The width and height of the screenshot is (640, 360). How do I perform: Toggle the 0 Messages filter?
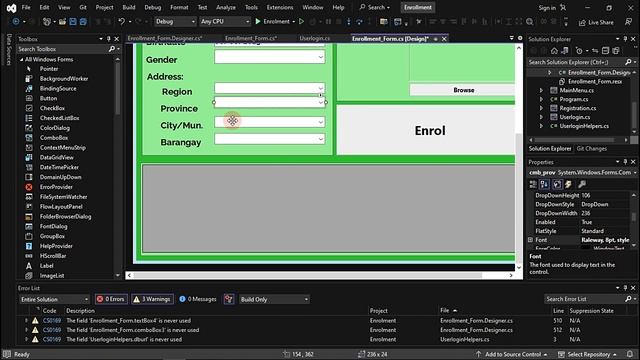pos(198,299)
